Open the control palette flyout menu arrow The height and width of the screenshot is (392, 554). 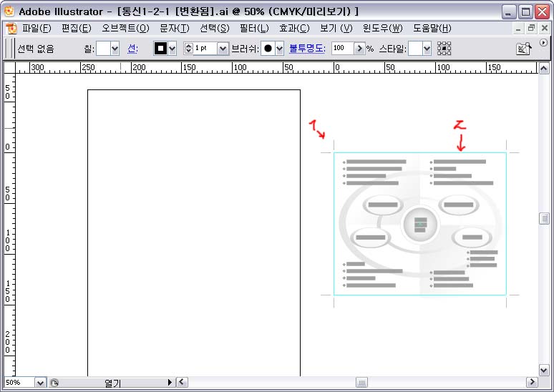point(543,43)
